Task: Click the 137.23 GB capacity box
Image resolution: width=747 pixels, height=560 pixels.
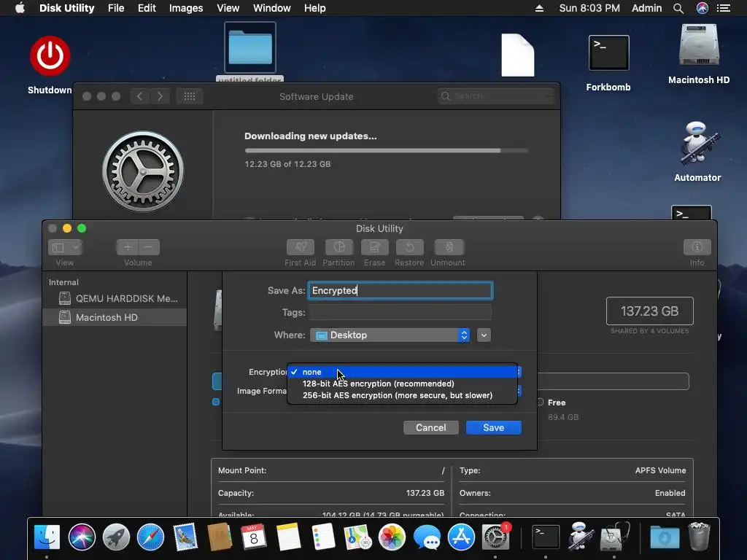Action: click(649, 311)
